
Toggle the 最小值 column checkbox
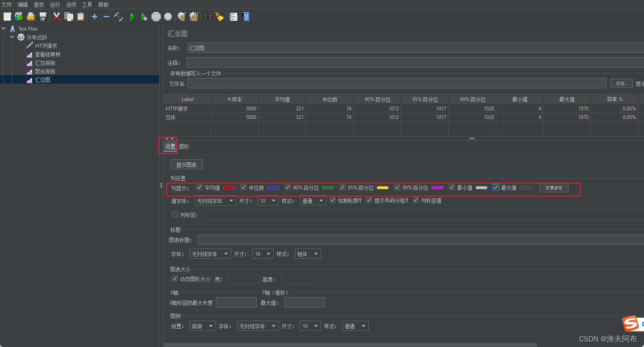click(x=452, y=187)
